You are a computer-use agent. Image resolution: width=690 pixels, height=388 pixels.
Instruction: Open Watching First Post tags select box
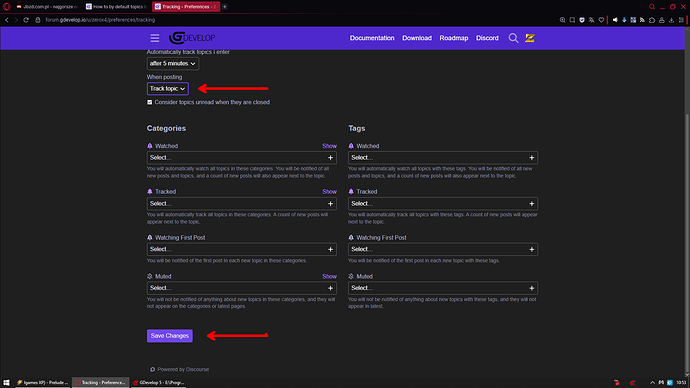443,249
